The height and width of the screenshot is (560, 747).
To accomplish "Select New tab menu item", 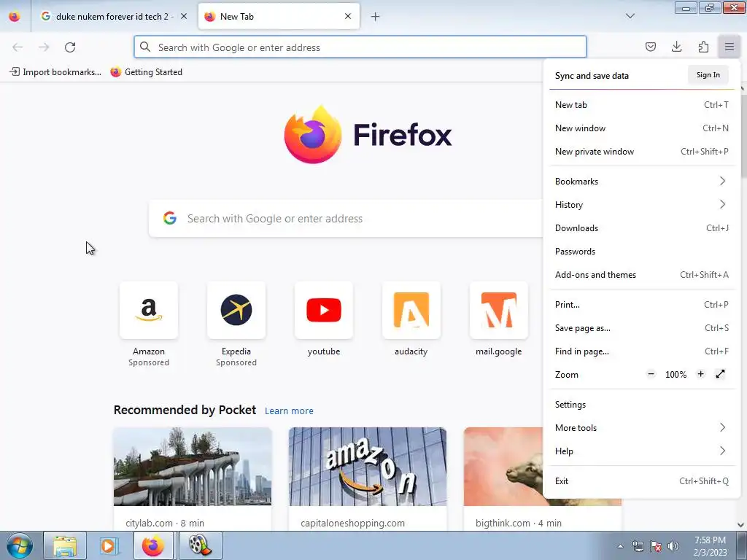I will [x=642, y=105].
